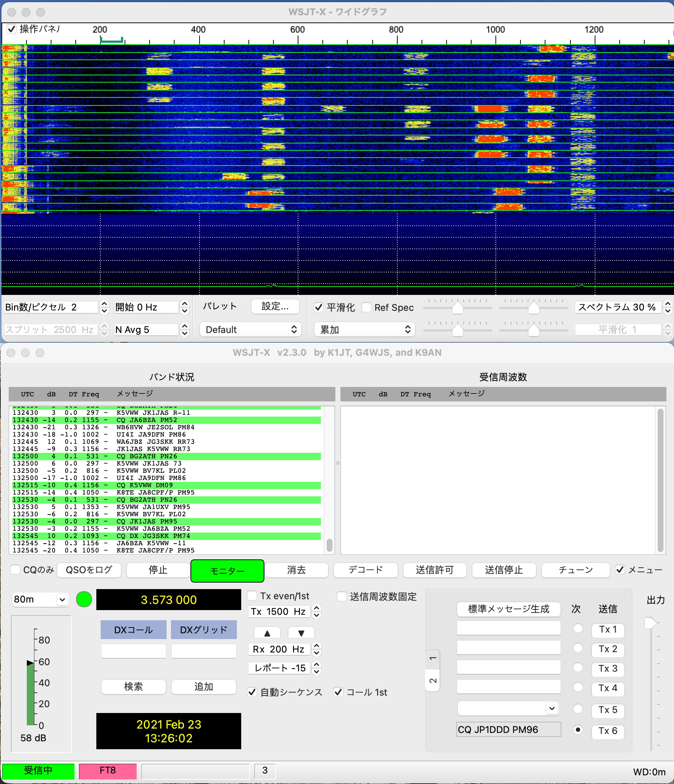Click the Rx 200 Hz stepper arrows
The height and width of the screenshot is (784, 674).
coord(317,649)
